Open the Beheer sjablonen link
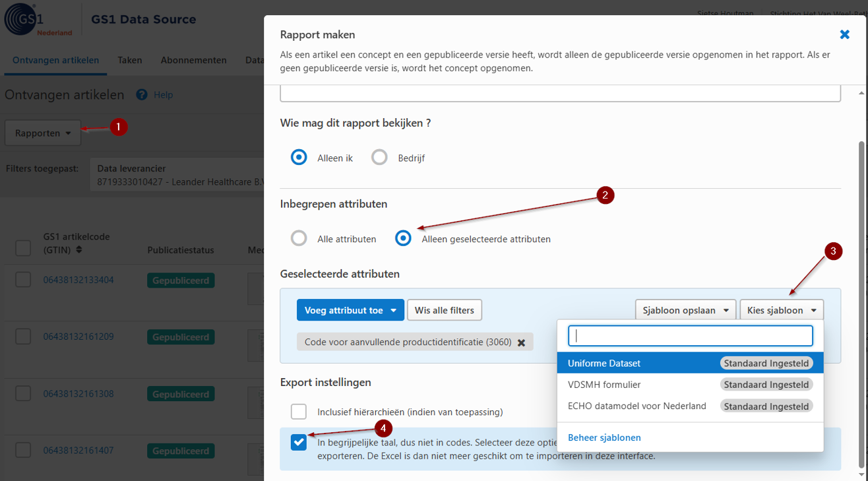Viewport: 868px width, 481px height. point(604,437)
